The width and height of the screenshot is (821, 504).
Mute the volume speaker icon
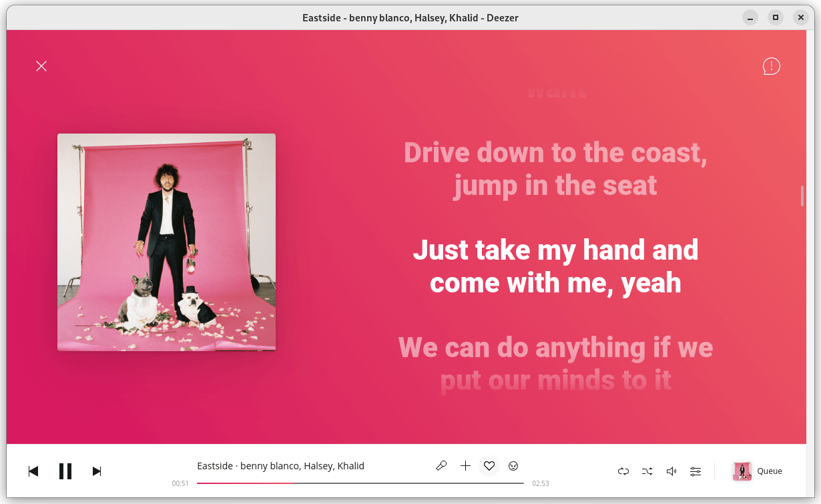tap(671, 471)
